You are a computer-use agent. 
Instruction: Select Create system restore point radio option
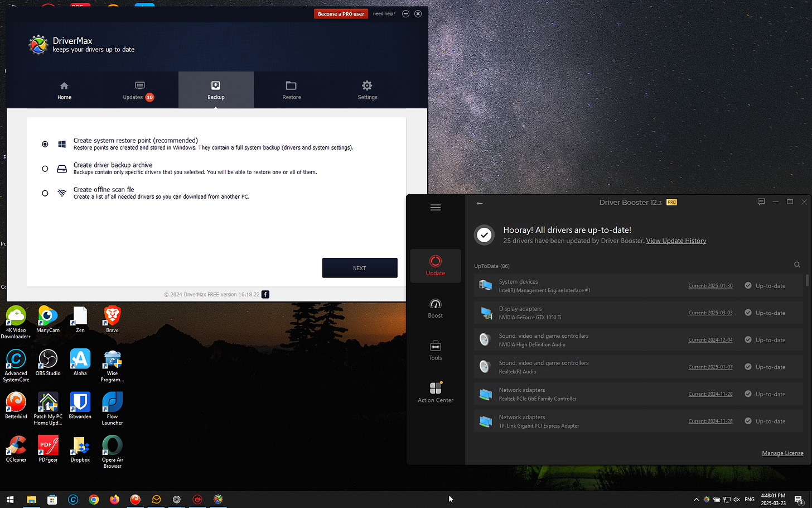[45, 144]
